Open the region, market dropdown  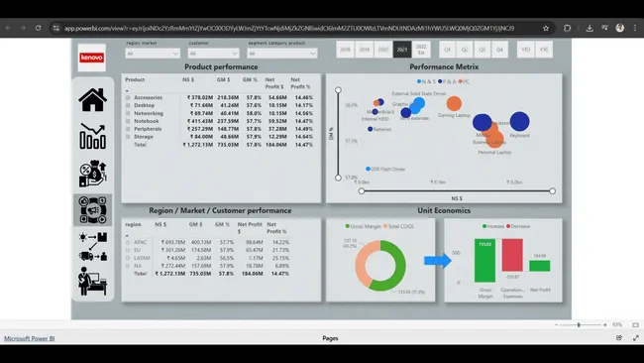[153, 54]
